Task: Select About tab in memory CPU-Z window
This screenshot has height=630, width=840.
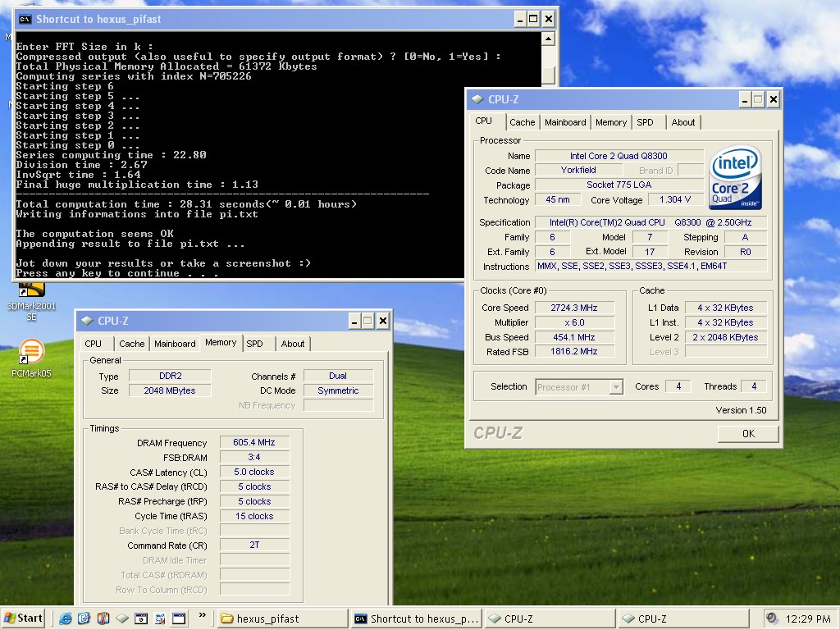Action: tap(293, 344)
